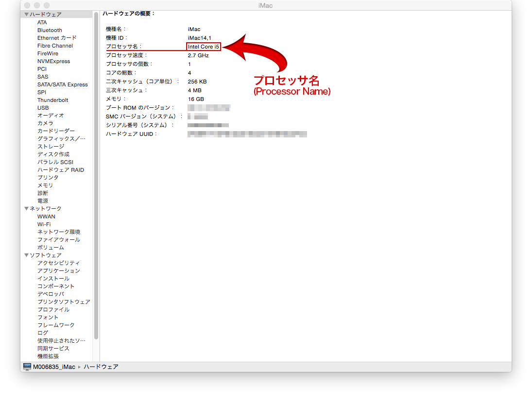The image size is (532, 401).
Task: Select FireWire in the sidebar
Action: click(x=48, y=53)
